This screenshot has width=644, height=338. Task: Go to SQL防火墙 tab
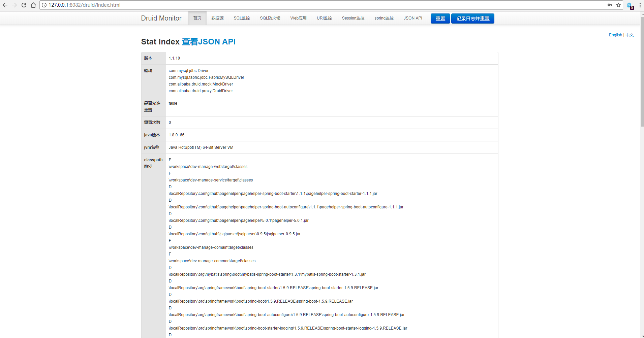coord(270,18)
